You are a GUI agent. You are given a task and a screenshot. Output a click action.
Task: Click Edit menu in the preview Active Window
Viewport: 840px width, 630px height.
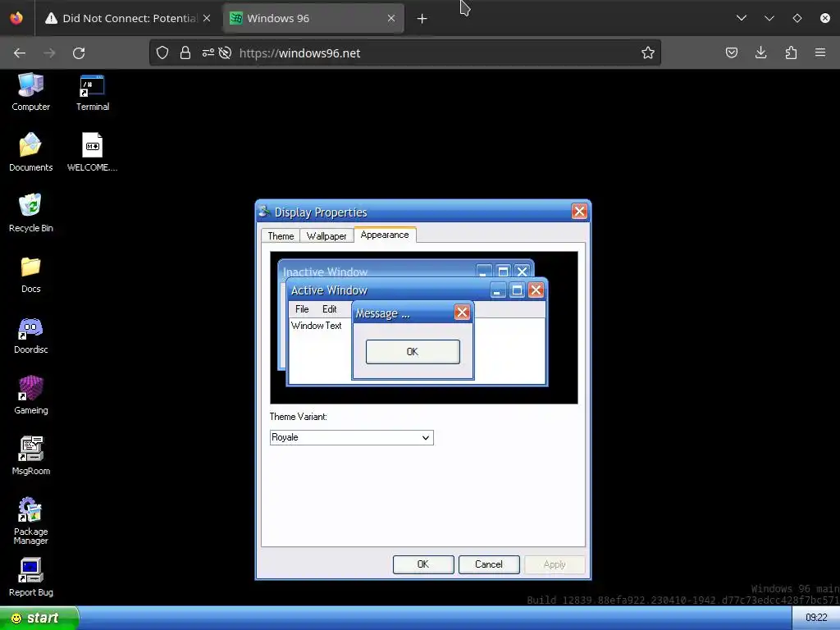click(x=330, y=309)
